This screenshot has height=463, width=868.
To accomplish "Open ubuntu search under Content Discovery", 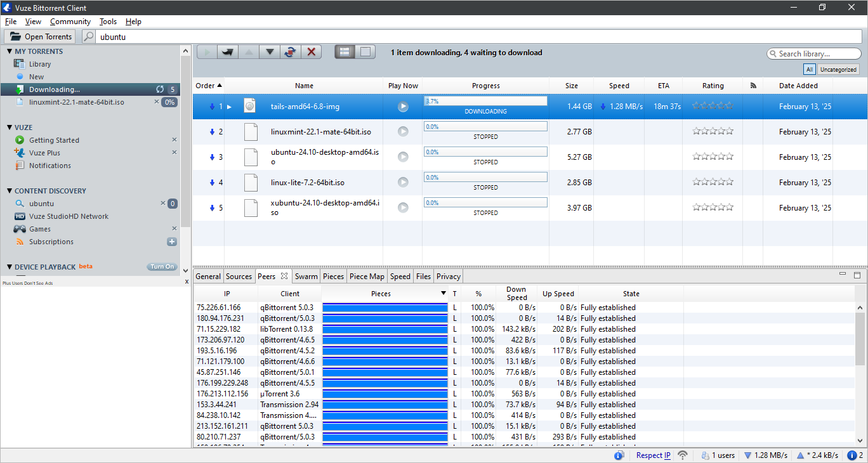I will 41,204.
